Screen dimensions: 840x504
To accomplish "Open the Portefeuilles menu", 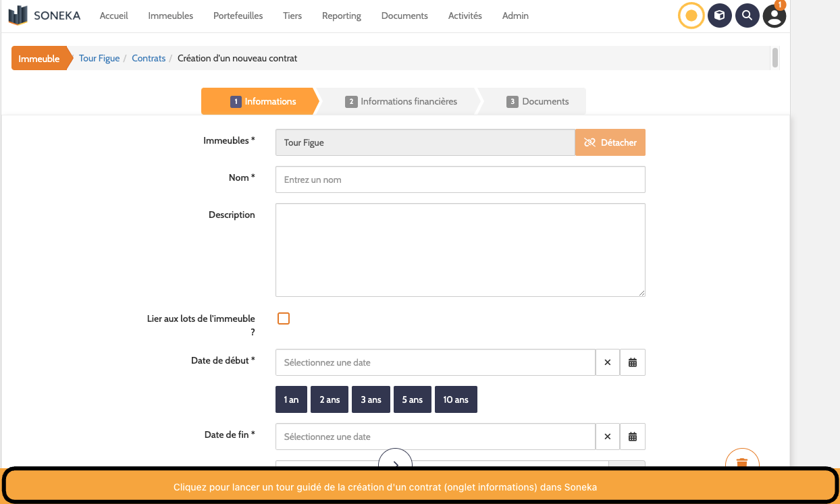I will tap(238, 16).
